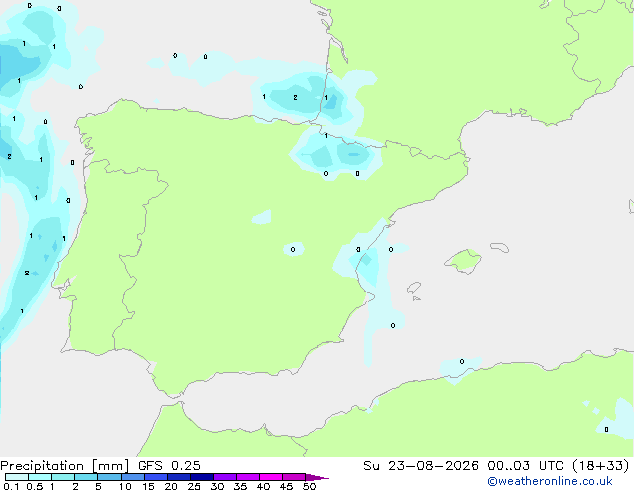Click the 'GFS 0.25' model label
The width and height of the screenshot is (634, 490).
(169, 466)
